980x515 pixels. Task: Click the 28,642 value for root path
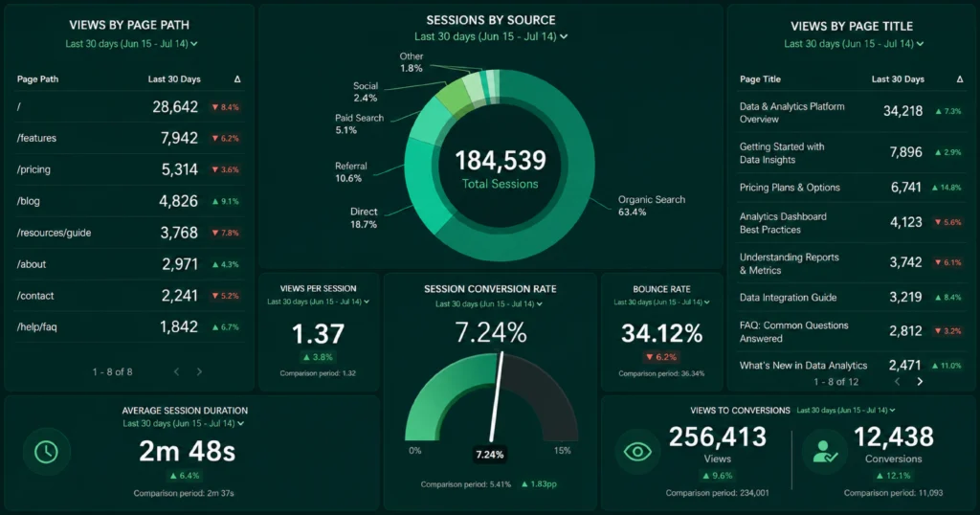click(175, 107)
